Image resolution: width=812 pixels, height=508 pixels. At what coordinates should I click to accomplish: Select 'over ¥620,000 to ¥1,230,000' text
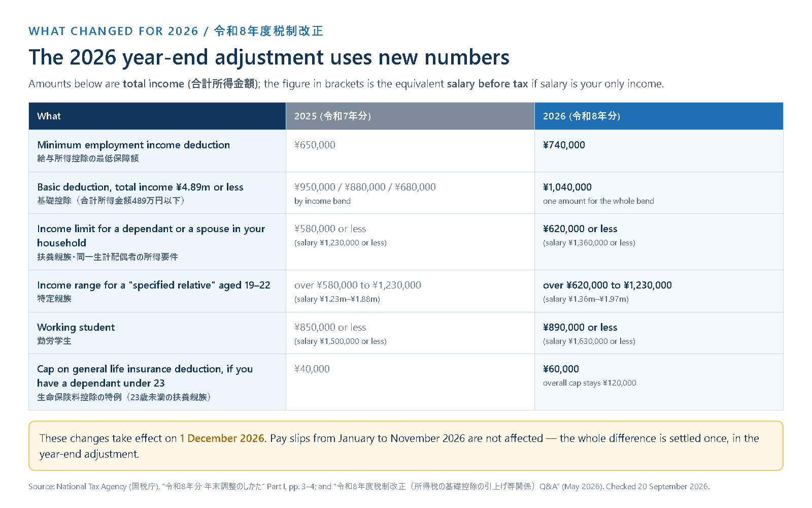coord(607,285)
